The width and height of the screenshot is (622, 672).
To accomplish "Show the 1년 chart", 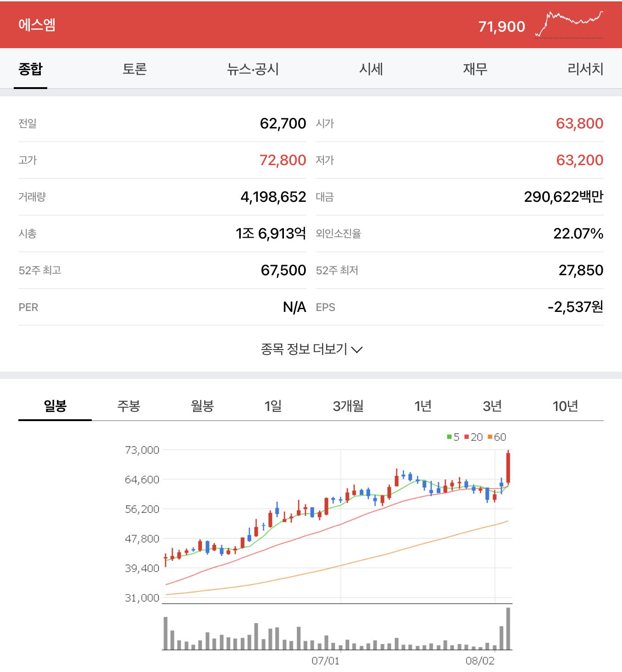I will 422,406.
